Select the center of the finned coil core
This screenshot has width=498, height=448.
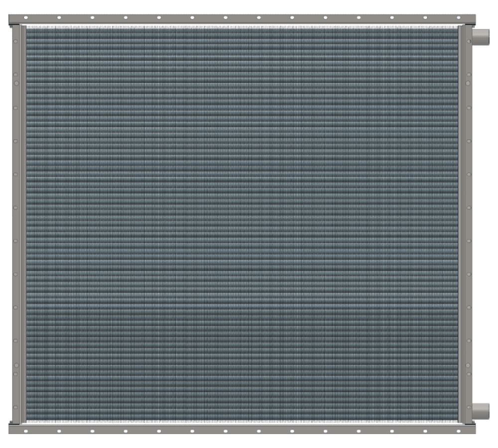click(242, 223)
